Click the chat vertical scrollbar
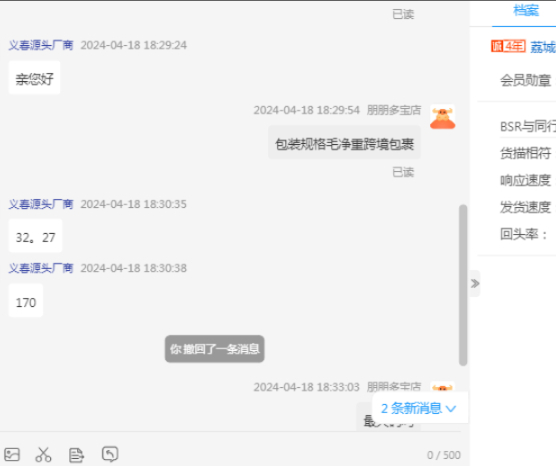The image size is (556, 466). [x=463, y=285]
